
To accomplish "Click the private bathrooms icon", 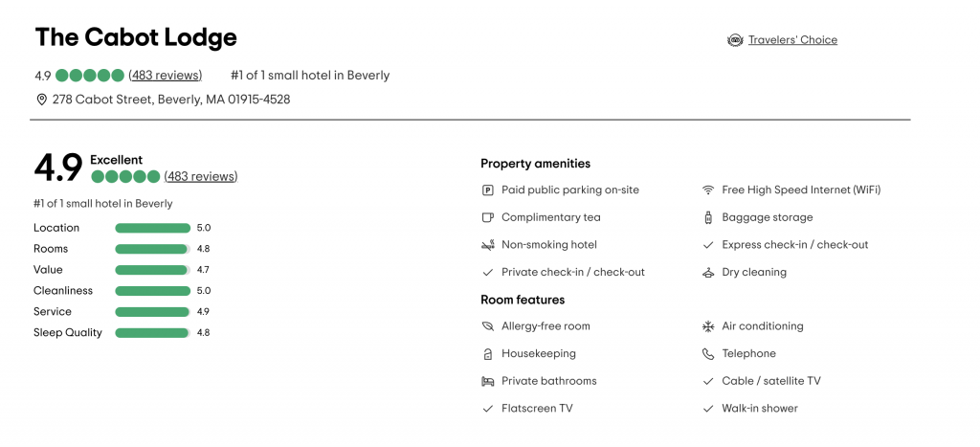I will 487,381.
